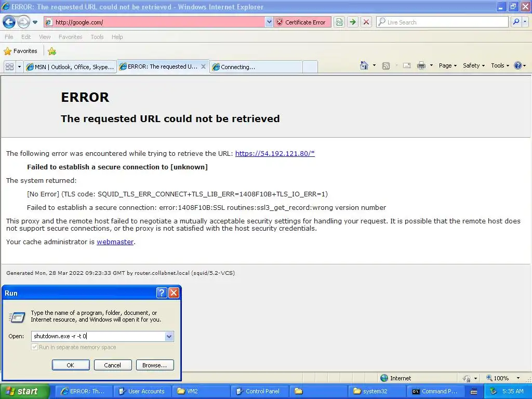Open the View menu

(45, 37)
